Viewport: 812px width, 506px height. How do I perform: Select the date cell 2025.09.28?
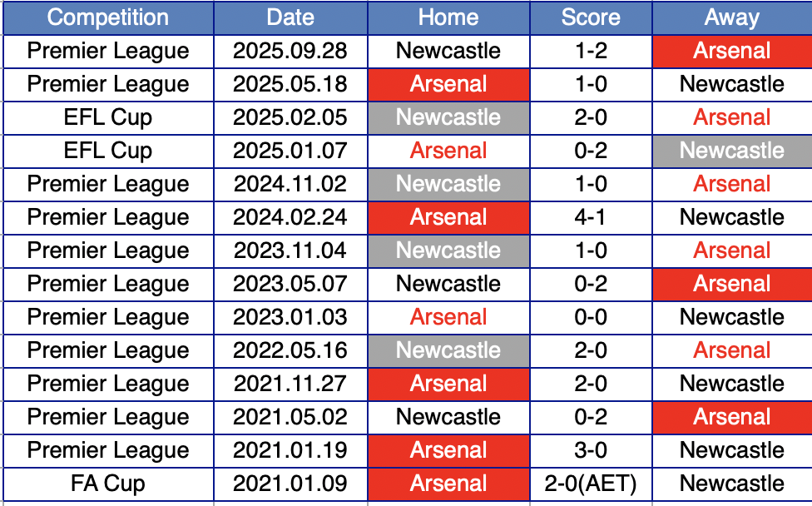pyautogui.click(x=290, y=51)
